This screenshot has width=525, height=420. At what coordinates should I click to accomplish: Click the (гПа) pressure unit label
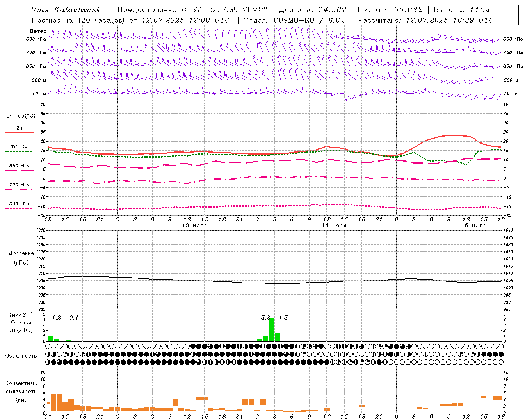click(x=21, y=263)
